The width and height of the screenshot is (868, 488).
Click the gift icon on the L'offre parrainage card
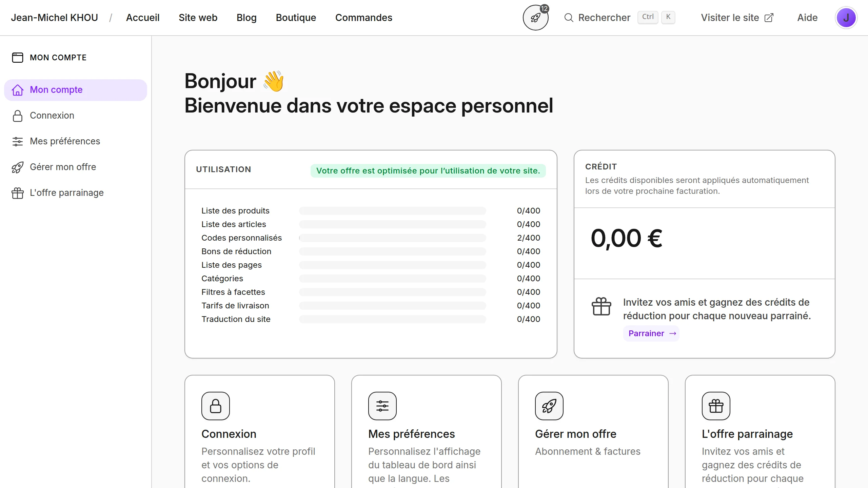[716, 406]
